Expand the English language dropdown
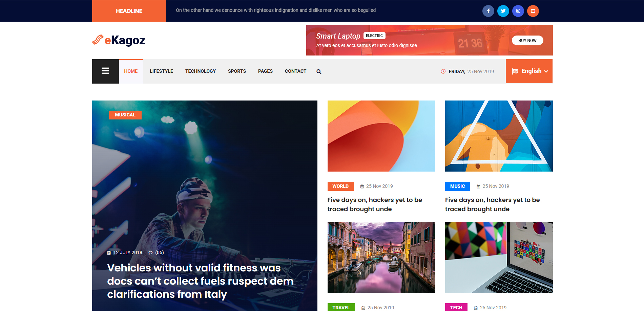644x311 pixels. (x=529, y=71)
